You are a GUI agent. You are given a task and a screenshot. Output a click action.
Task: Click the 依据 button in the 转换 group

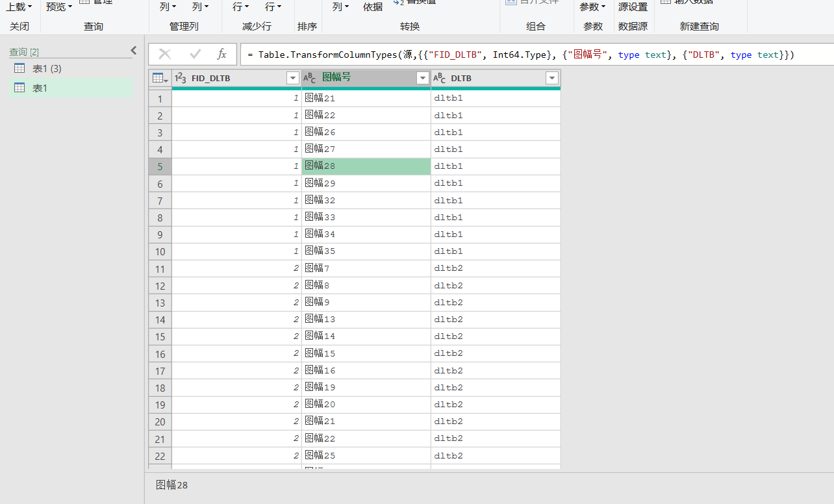pyautogui.click(x=373, y=6)
